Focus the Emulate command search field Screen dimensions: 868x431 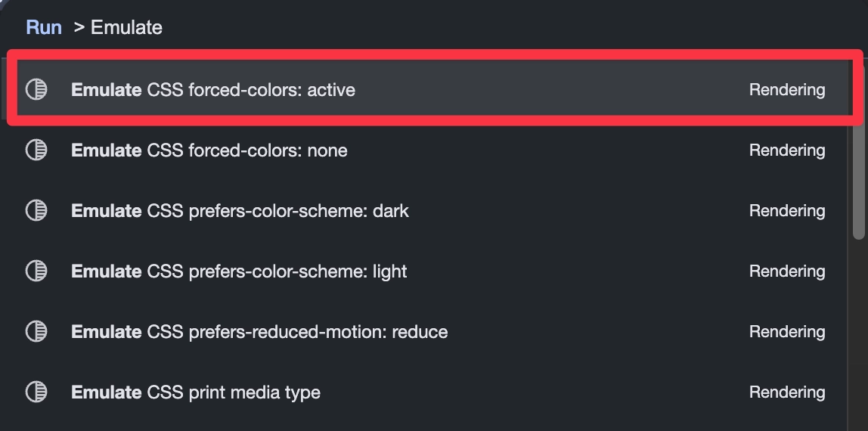pyautogui.click(x=302, y=28)
